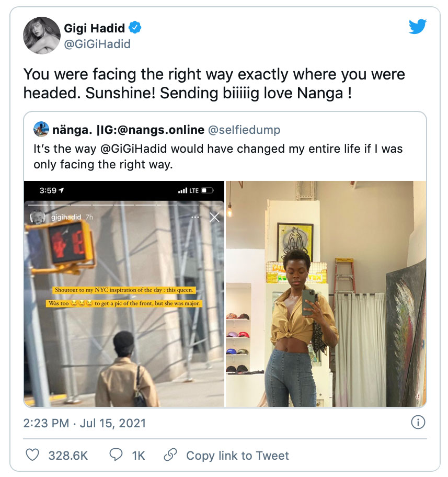Open the mirror selfie photo

pyautogui.click(x=326, y=294)
